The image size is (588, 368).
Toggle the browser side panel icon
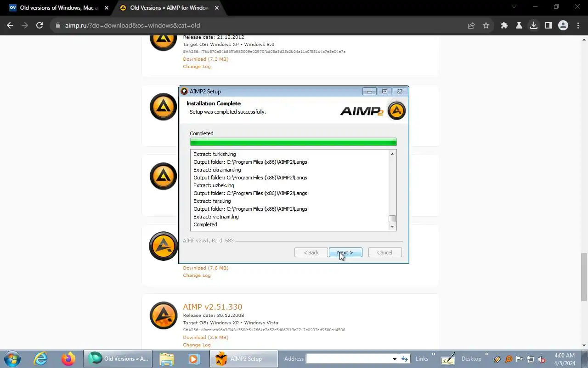pos(548,25)
